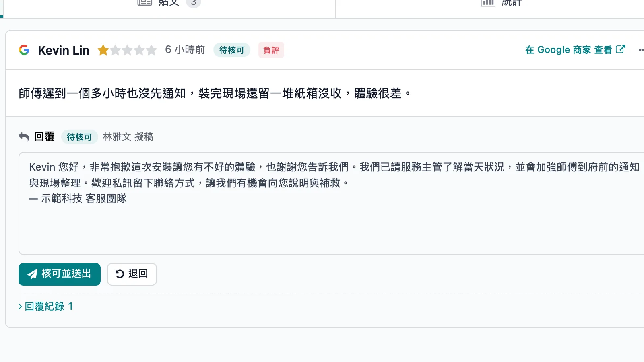
Task: Click the undo icon in the 退回 button
Action: (x=120, y=274)
